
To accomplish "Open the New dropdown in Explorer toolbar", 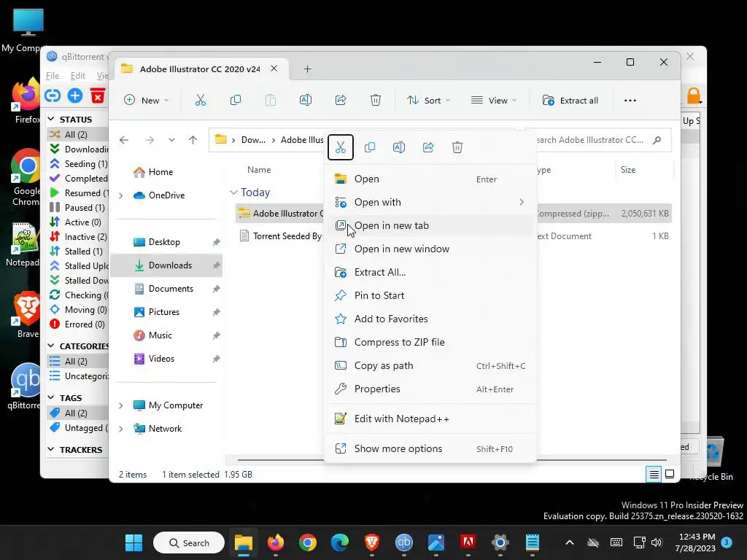I will coord(146,101).
